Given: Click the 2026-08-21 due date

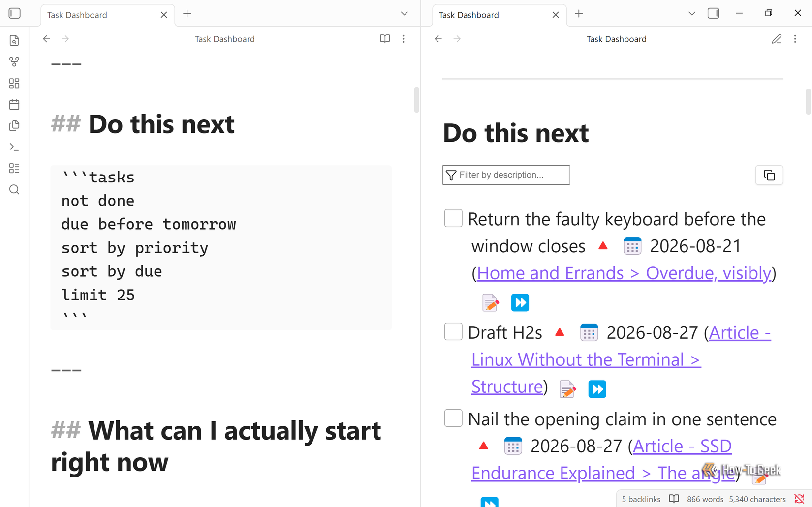Looking at the screenshot, I should tap(695, 246).
